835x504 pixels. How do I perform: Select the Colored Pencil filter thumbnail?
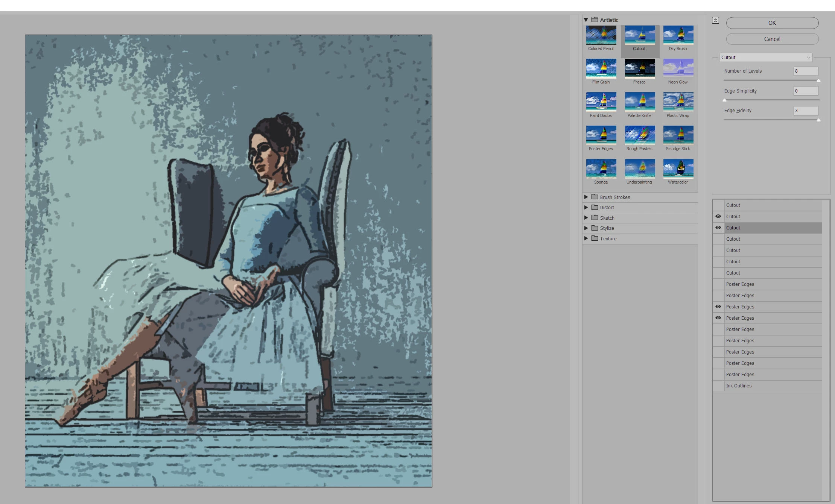click(x=601, y=35)
